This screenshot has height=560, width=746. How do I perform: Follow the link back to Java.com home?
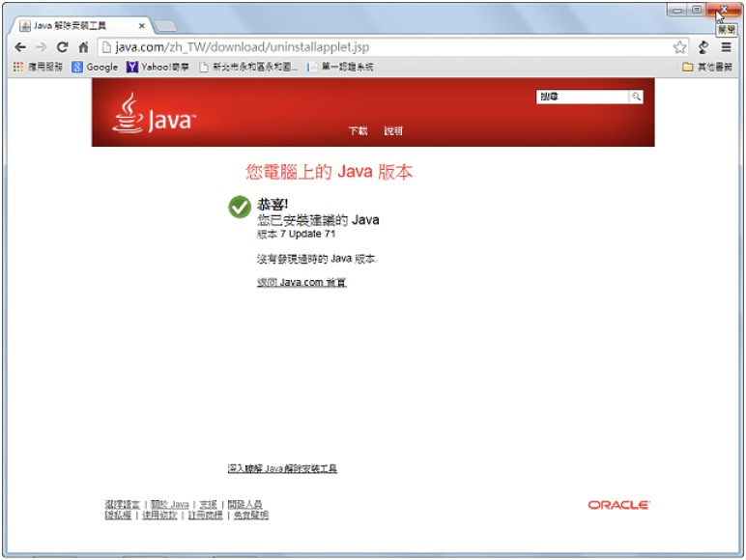(x=301, y=282)
